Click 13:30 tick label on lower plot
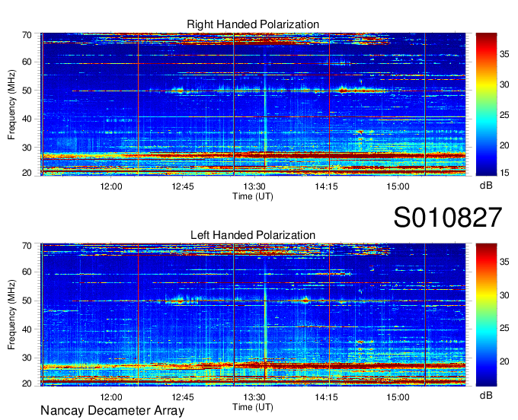Screen dimensions: 518x420 [x=254, y=397]
